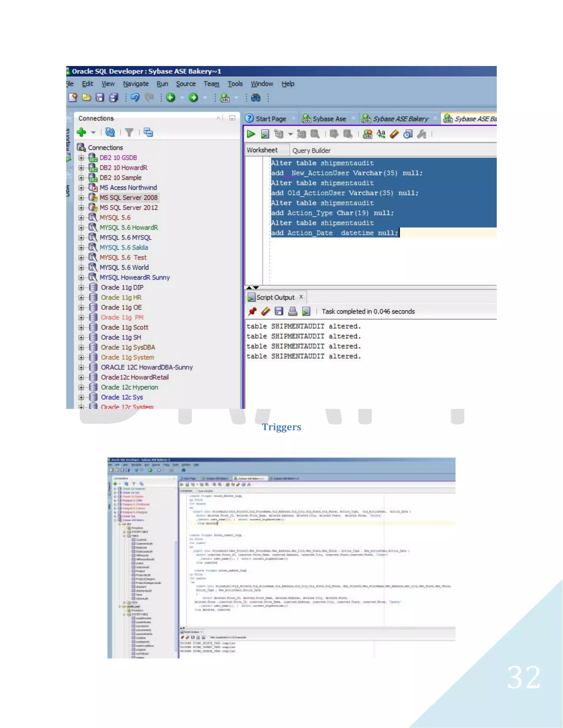Open the Tools menu
Screen dimensions: 563x728
tap(235, 84)
